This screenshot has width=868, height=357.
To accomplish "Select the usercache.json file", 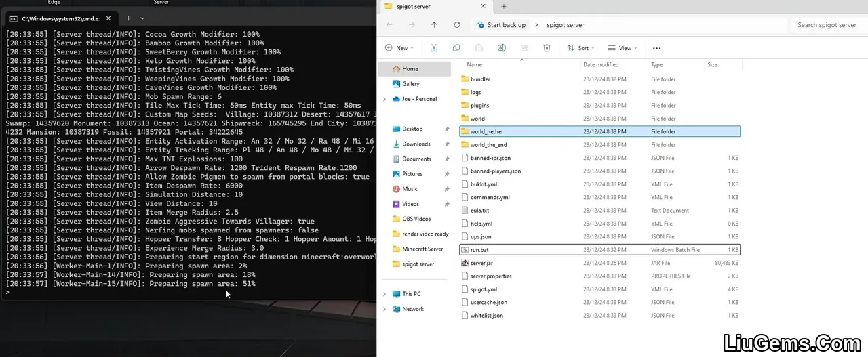I will 488,303.
